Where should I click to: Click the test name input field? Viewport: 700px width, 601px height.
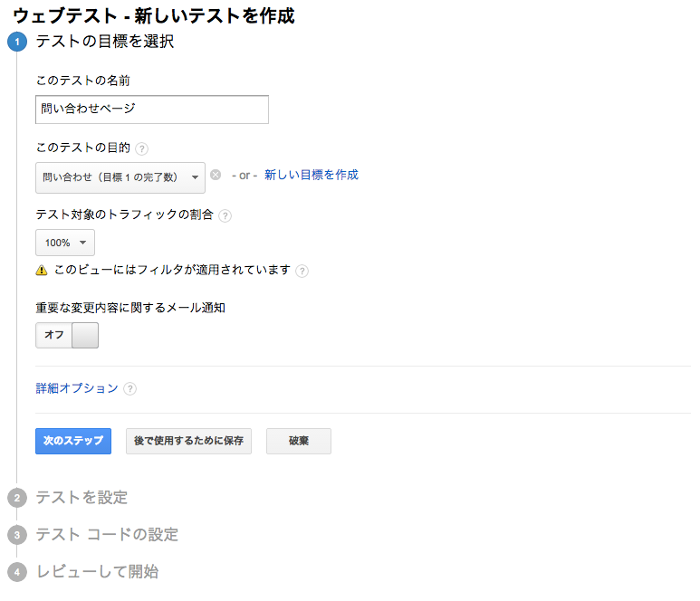point(152,110)
